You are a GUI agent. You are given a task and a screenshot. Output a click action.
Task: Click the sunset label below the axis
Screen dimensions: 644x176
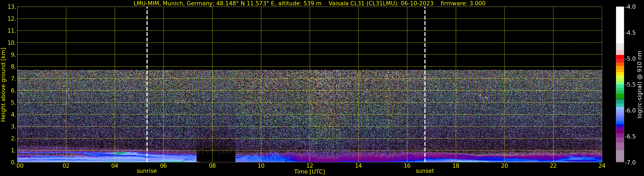click(425, 171)
